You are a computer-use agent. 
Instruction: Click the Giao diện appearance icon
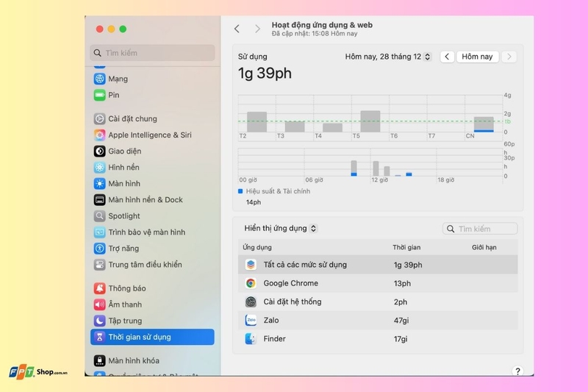(99, 152)
